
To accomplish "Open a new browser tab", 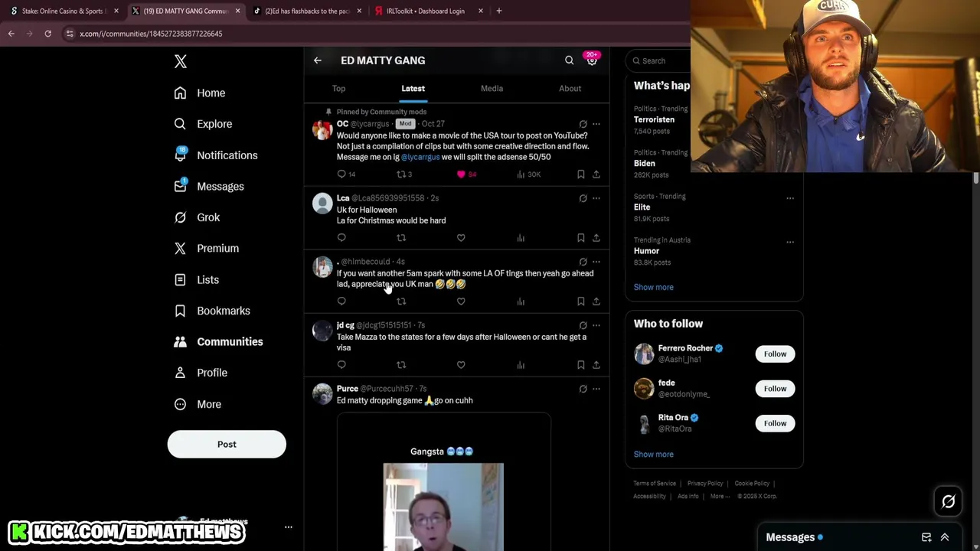I will [499, 11].
